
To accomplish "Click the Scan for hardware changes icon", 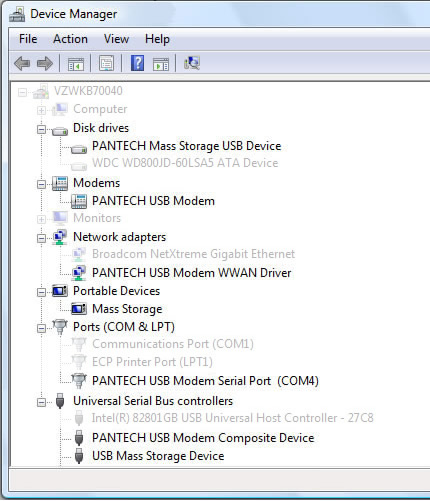I will [192, 63].
